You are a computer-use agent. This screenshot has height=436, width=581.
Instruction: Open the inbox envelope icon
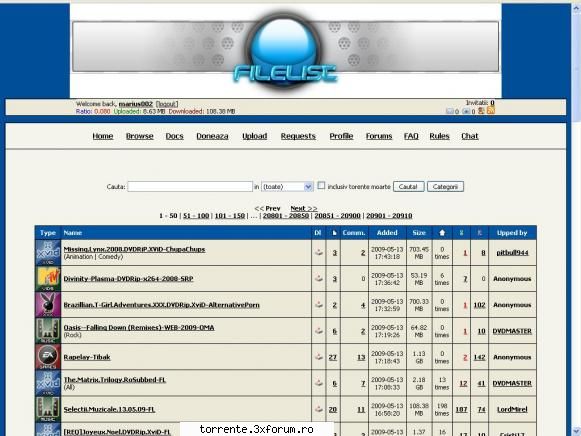[449, 111]
